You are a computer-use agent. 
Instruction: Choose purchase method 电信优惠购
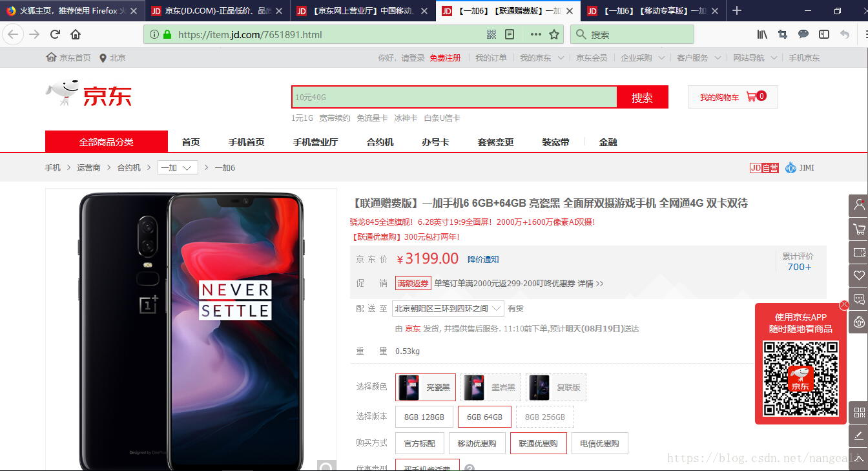[600, 443]
